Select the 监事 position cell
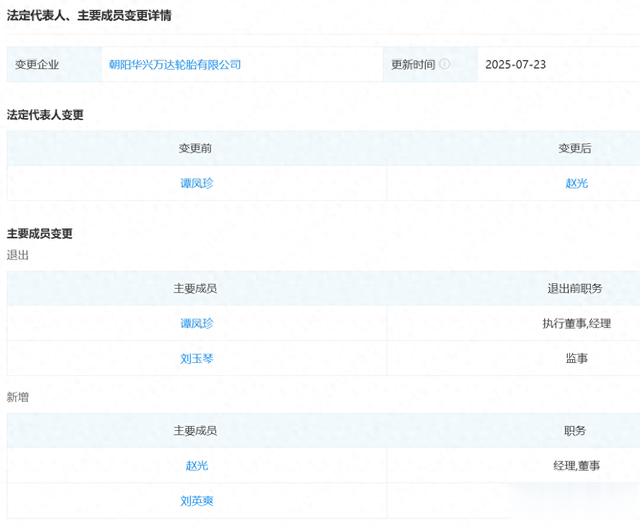 coord(576,358)
